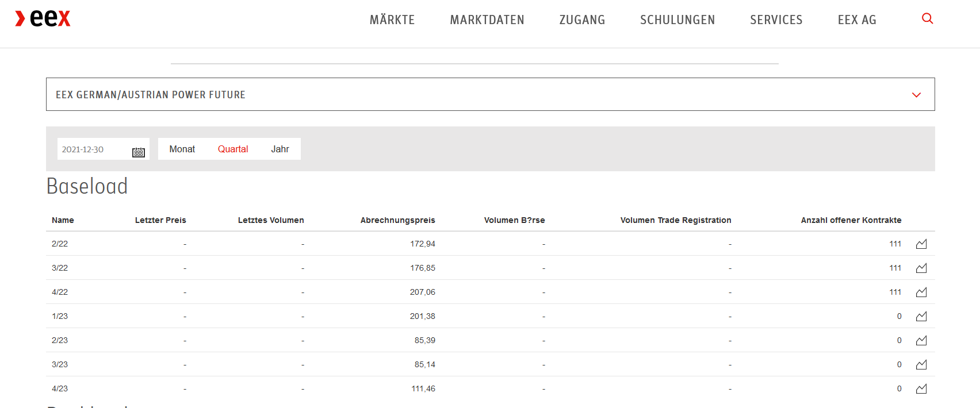
Task: Select the Quartal tab
Action: tap(233, 149)
